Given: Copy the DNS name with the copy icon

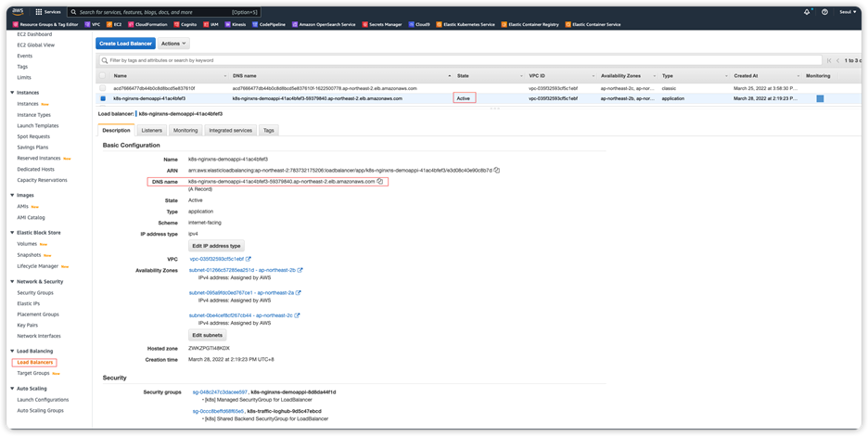Looking at the screenshot, I should (380, 181).
